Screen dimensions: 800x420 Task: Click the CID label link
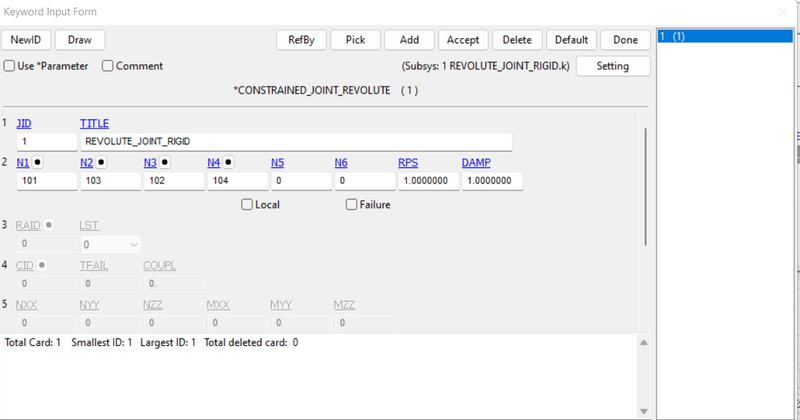pyautogui.click(x=24, y=266)
